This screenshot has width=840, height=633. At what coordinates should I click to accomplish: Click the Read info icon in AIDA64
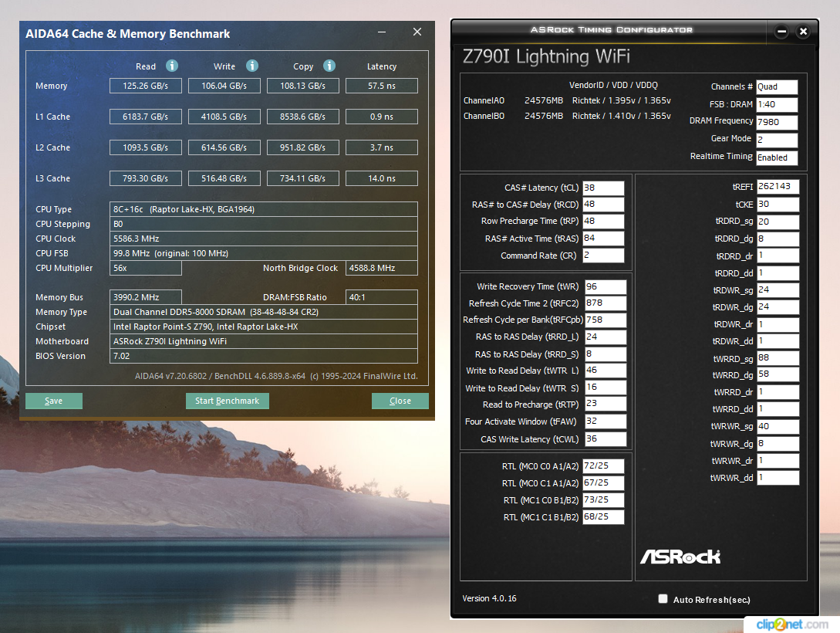[x=171, y=66]
